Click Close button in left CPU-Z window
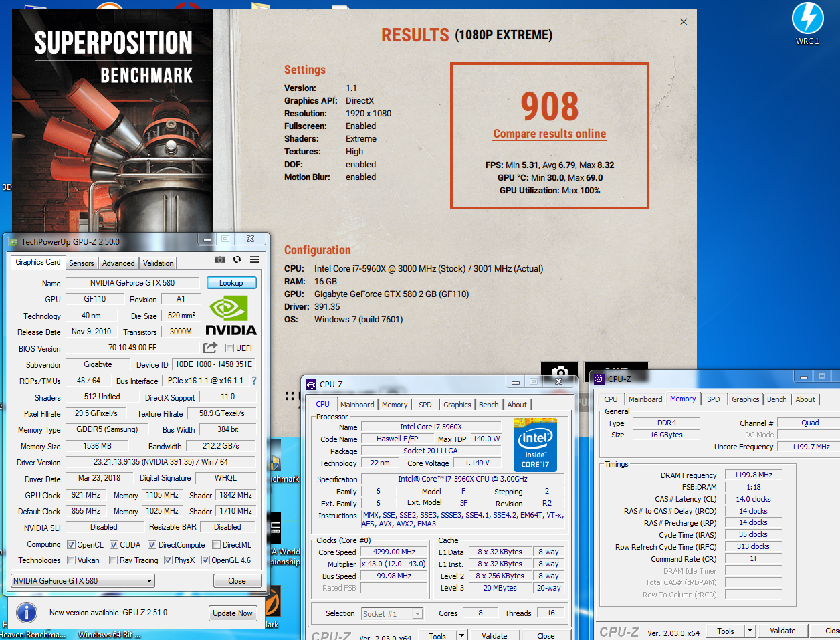The width and height of the screenshot is (840, 640). 546,636
